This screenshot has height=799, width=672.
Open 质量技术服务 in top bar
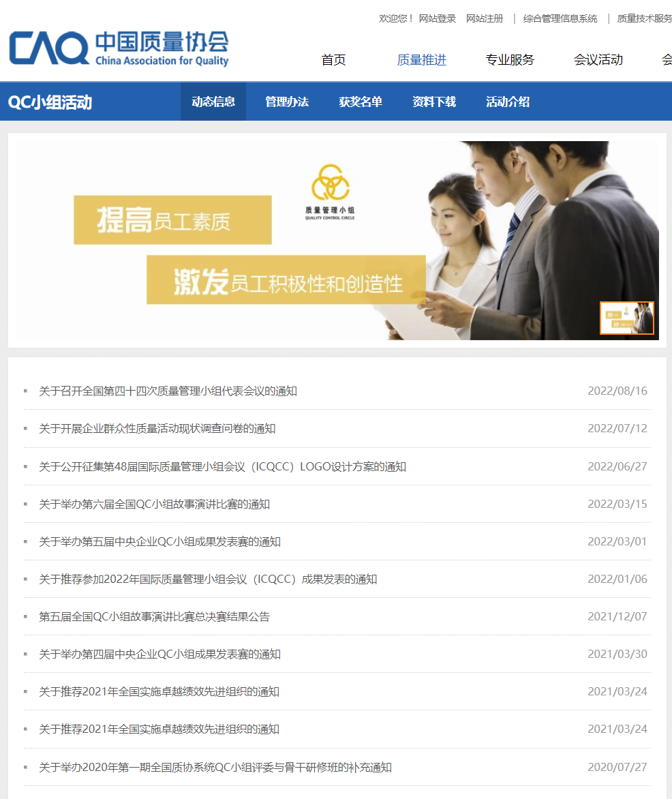click(x=643, y=18)
